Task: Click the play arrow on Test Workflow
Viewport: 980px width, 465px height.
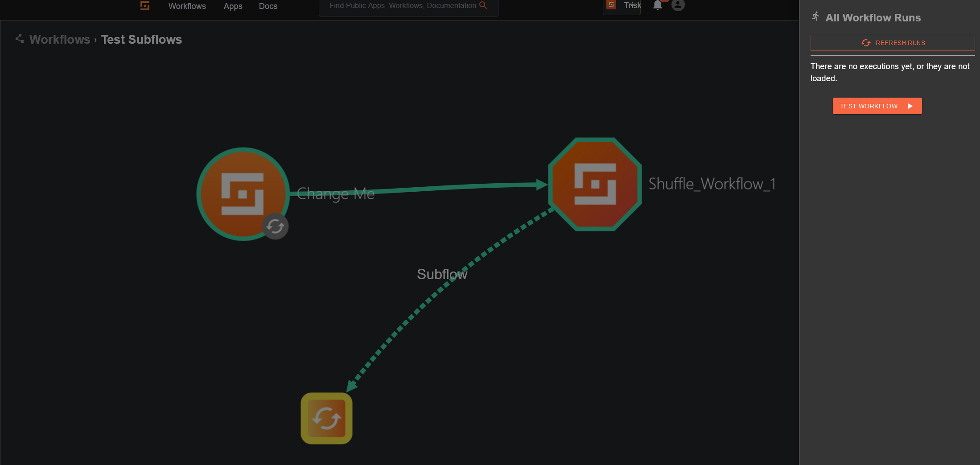Action: (x=910, y=106)
